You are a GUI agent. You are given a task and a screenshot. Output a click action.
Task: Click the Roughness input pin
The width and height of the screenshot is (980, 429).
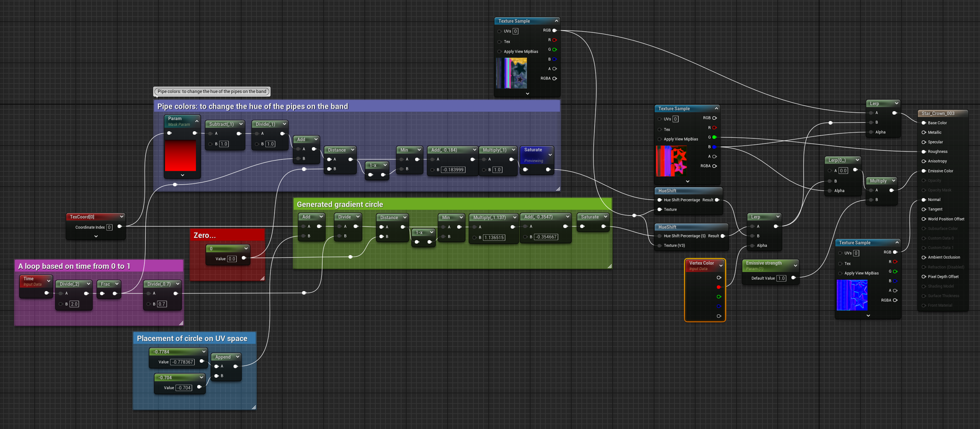tap(924, 152)
